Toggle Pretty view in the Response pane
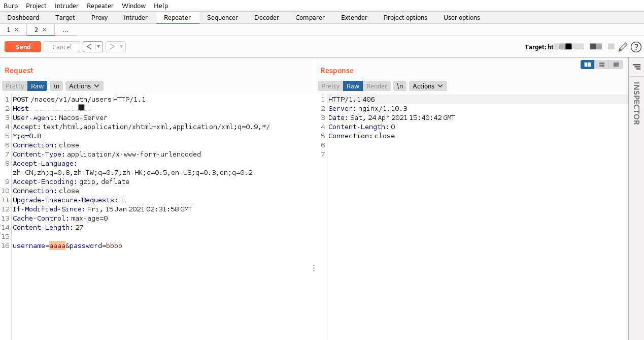644x340 pixels. click(x=330, y=86)
